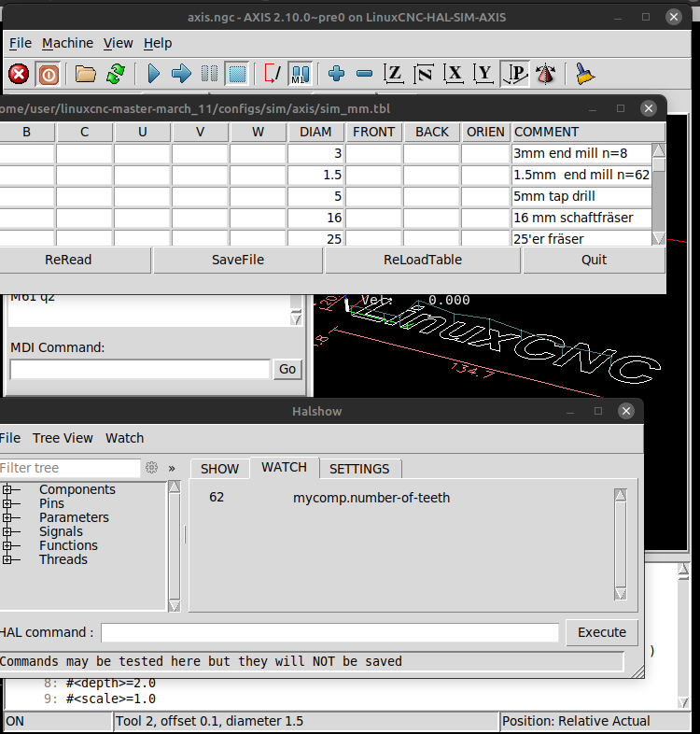
Task: Open the Machine menu
Action: click(x=68, y=43)
